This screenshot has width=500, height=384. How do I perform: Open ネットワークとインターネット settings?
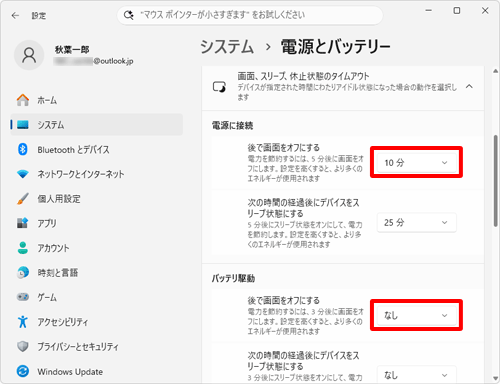click(97, 174)
